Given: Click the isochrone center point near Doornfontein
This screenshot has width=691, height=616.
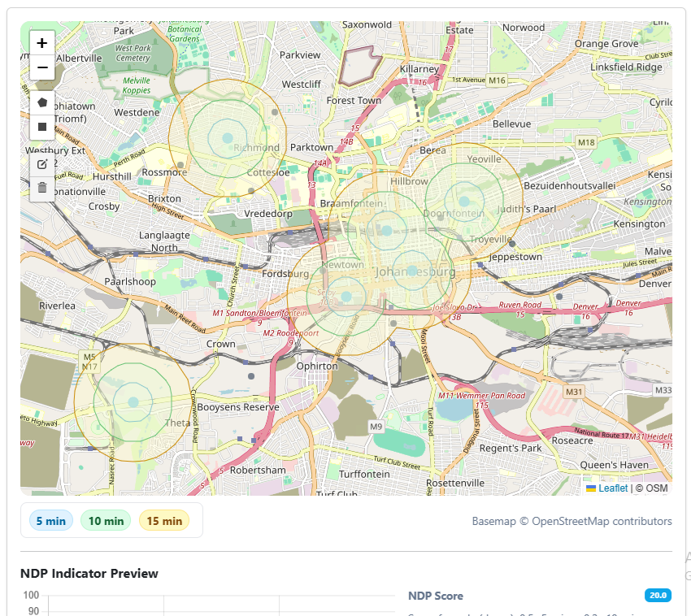Looking at the screenshot, I should click(x=464, y=200).
